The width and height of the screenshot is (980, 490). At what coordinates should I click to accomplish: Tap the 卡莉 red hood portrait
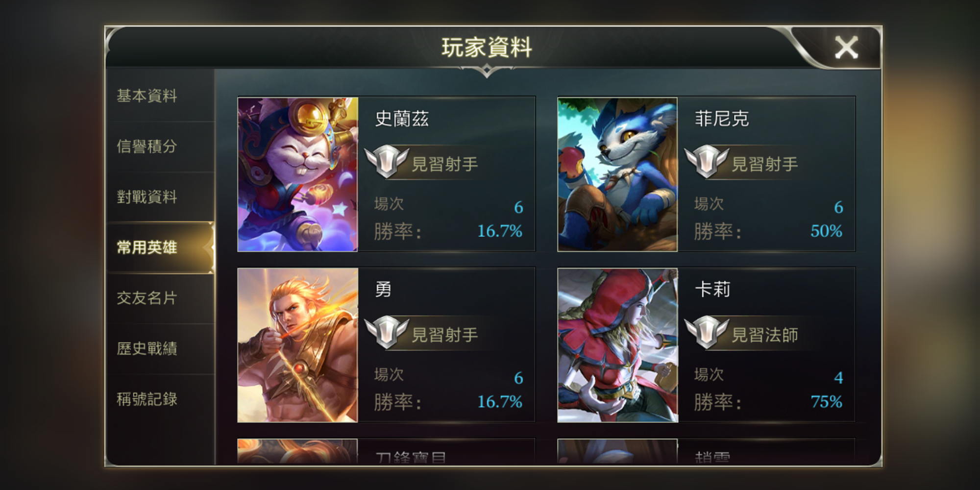(x=617, y=345)
